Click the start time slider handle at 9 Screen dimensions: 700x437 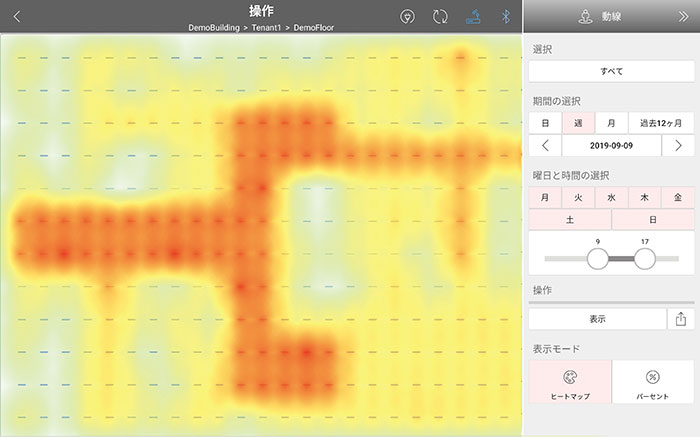[x=598, y=258]
